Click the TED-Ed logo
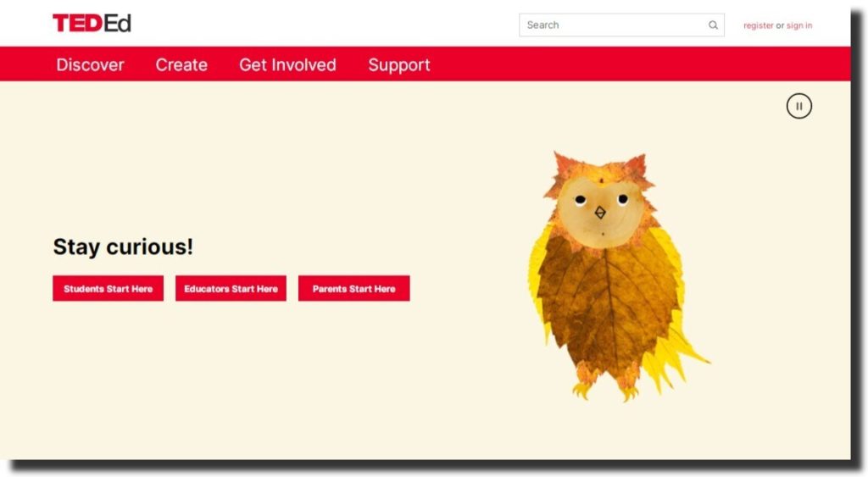 tap(92, 24)
